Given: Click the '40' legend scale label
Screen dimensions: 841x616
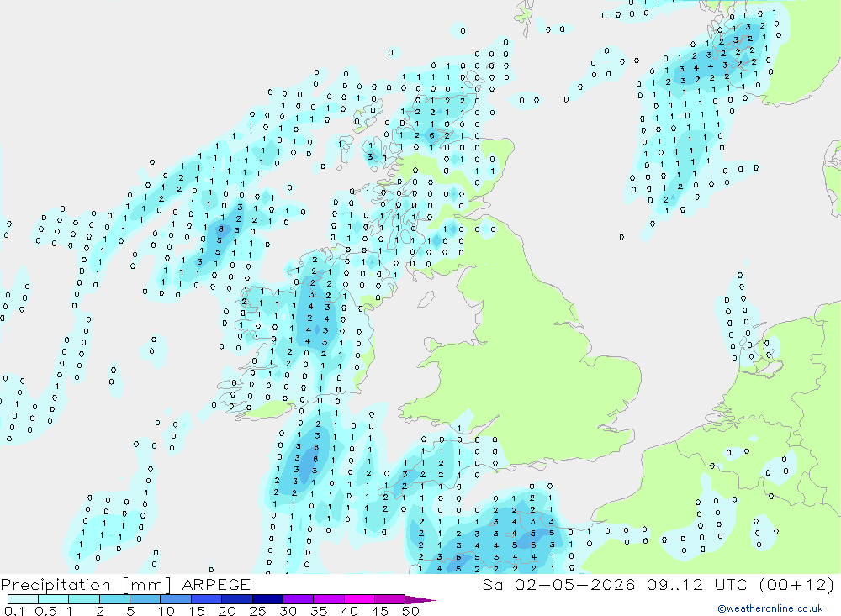Looking at the screenshot, I should pos(349,611).
